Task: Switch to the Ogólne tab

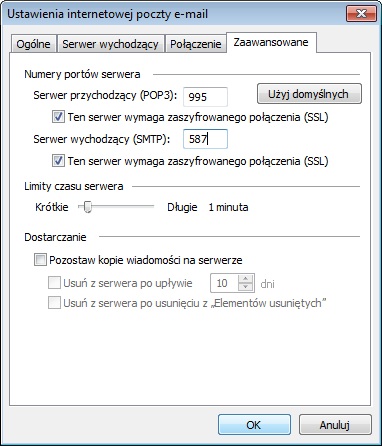Action: tap(34, 44)
